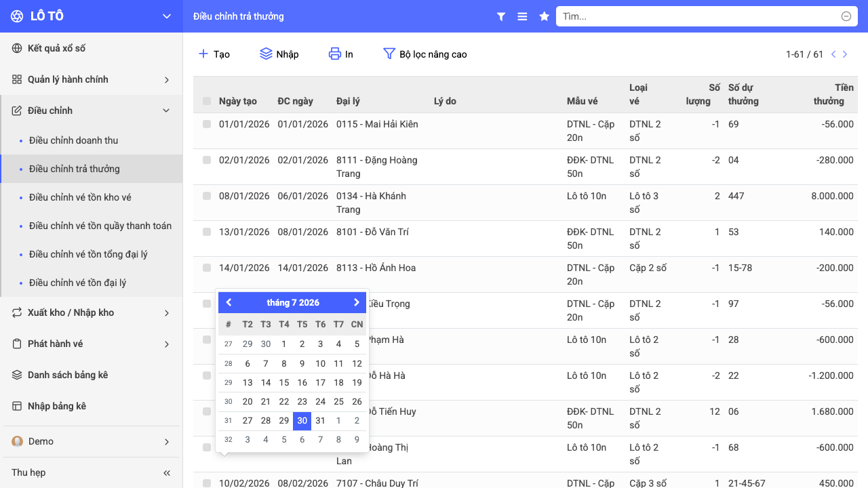
Task: Check the row for 8113 - Hồ Ánh Hoa
Action: coord(207,268)
